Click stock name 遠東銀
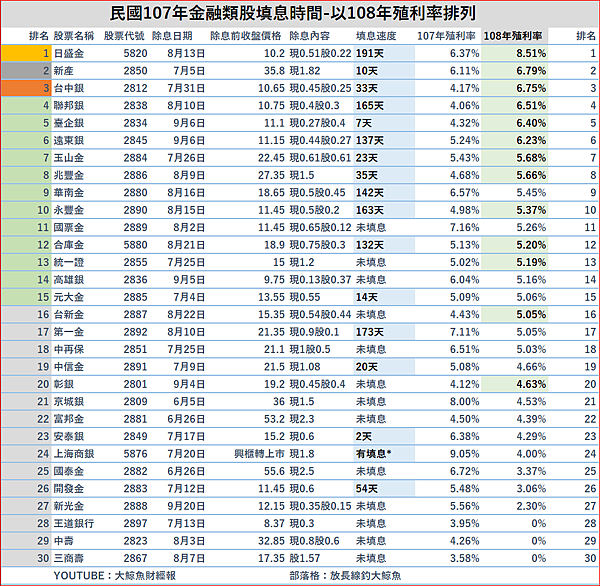Viewport: 600px width, 586px height. (68, 140)
